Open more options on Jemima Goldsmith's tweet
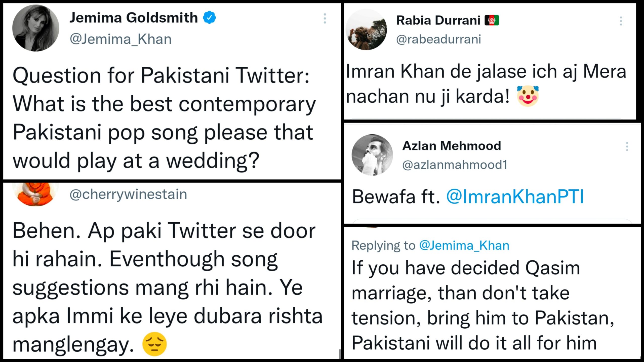 (325, 19)
